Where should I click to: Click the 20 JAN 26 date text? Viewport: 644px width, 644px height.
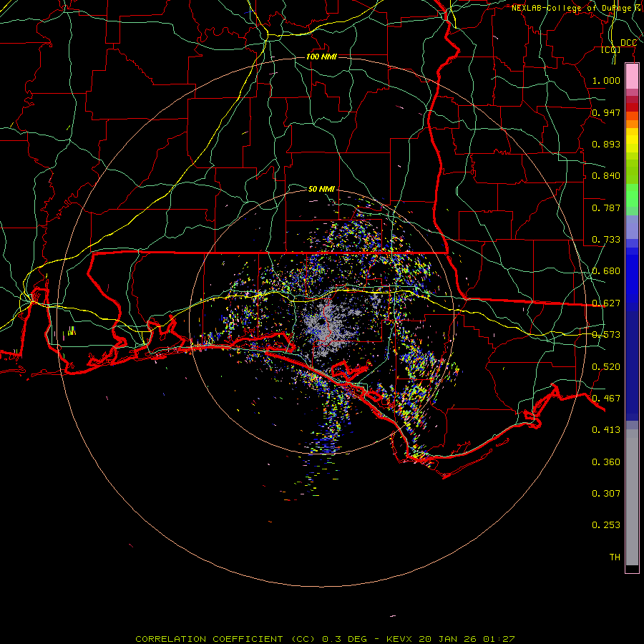tap(448, 639)
